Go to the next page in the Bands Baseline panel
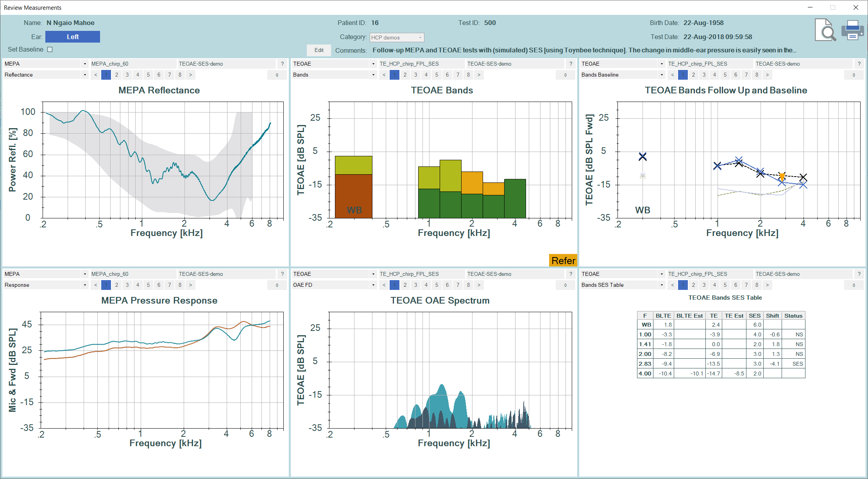The image size is (868, 479). click(x=767, y=75)
